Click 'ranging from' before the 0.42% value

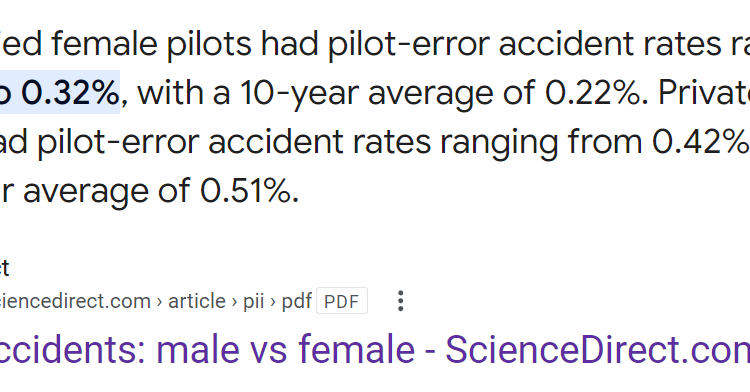click(x=540, y=143)
